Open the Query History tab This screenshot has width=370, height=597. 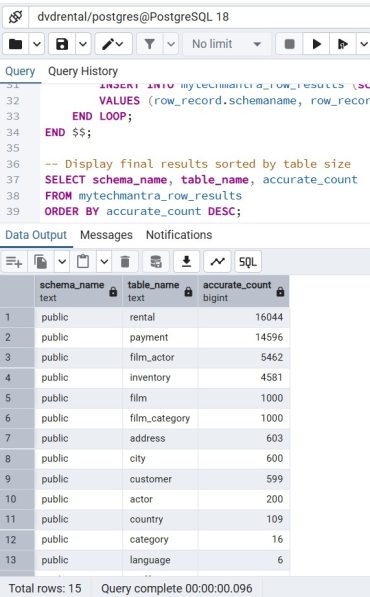83,71
